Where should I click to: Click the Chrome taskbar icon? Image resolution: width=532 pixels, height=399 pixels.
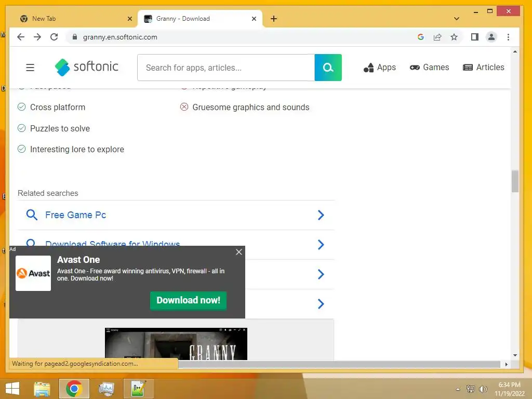tap(74, 389)
